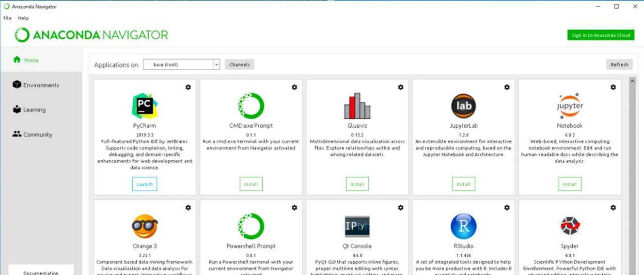This screenshot has width=644, height=275.
Task: Click the Environments cube icon
Action: click(x=17, y=85)
